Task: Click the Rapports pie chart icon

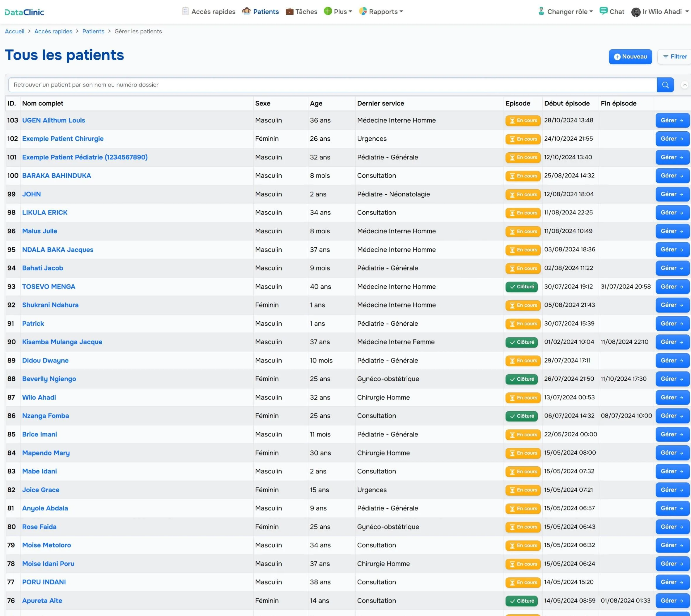Action: [x=363, y=11]
